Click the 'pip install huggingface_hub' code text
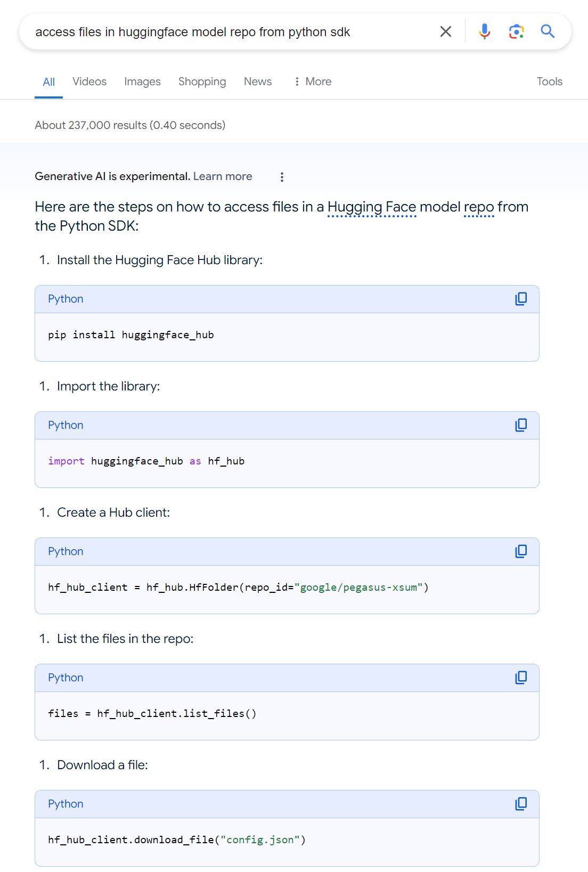This screenshot has height=872, width=588. click(x=131, y=335)
